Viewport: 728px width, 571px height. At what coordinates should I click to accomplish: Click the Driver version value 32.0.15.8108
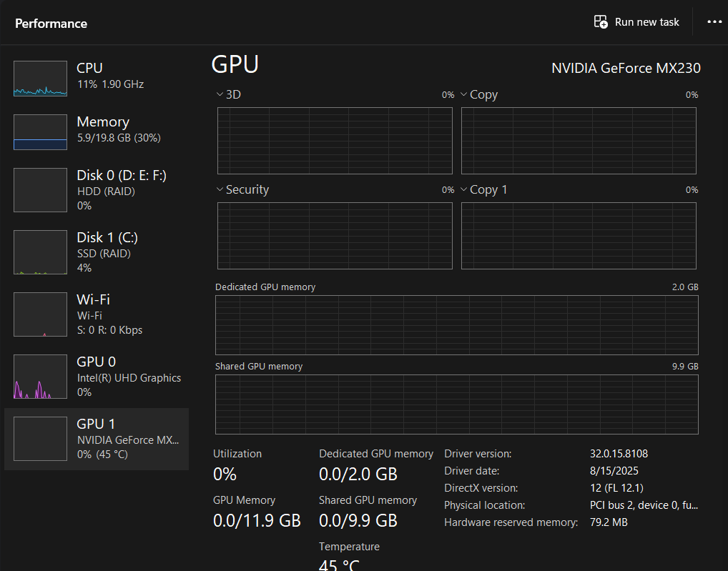[x=619, y=454]
